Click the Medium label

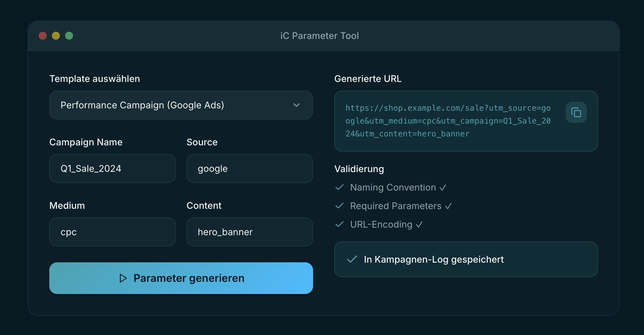(x=67, y=205)
